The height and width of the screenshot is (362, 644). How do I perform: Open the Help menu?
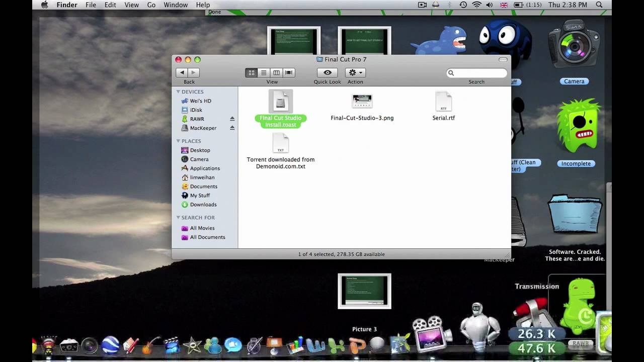pos(203,5)
